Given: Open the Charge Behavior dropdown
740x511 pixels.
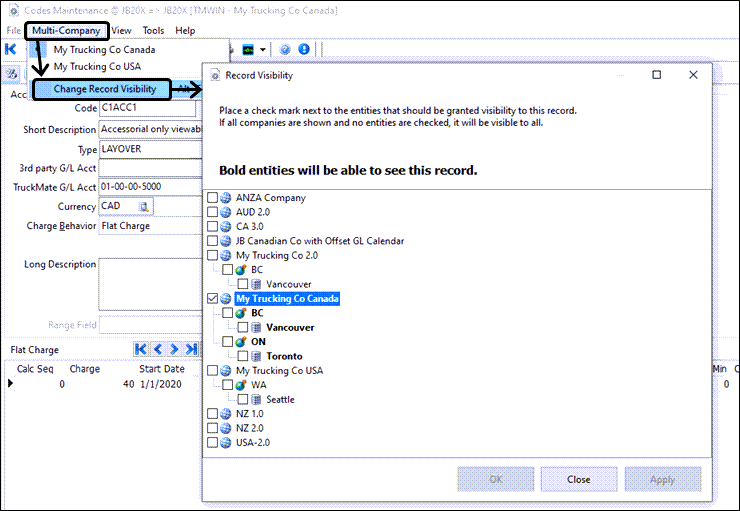Looking at the screenshot, I should (150, 226).
